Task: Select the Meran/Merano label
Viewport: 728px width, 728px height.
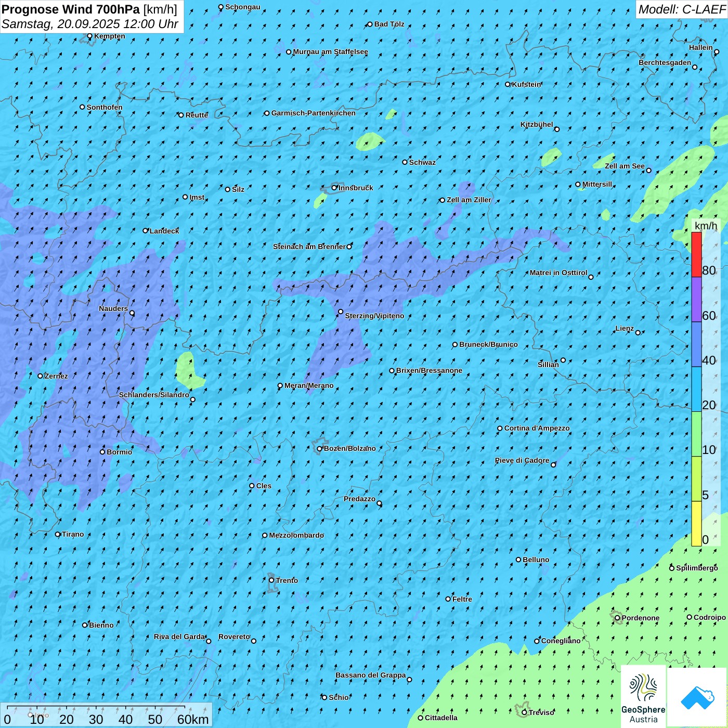Action: pos(309,385)
